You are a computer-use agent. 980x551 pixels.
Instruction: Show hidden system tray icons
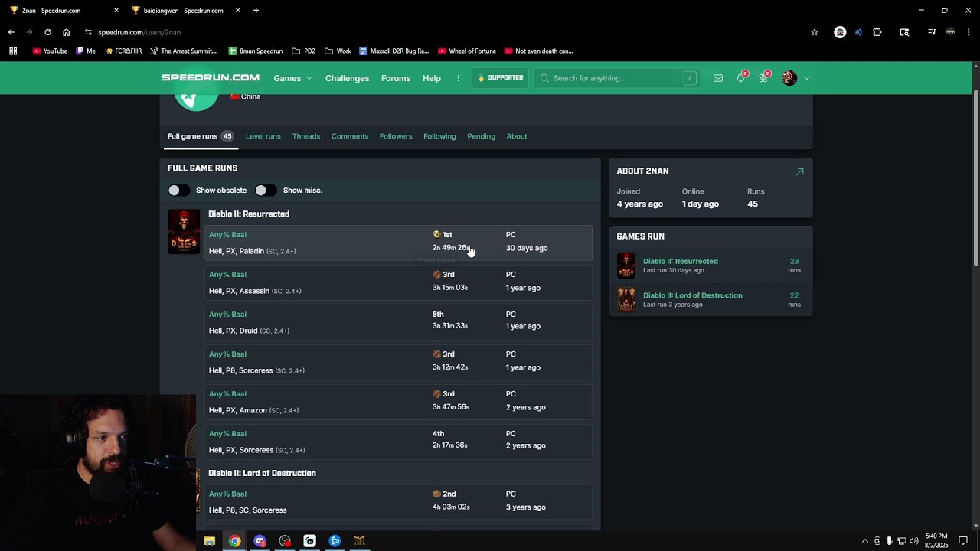coord(865,541)
